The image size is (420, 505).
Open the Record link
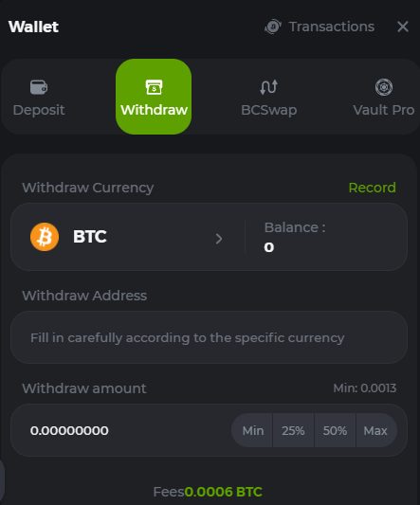click(373, 188)
